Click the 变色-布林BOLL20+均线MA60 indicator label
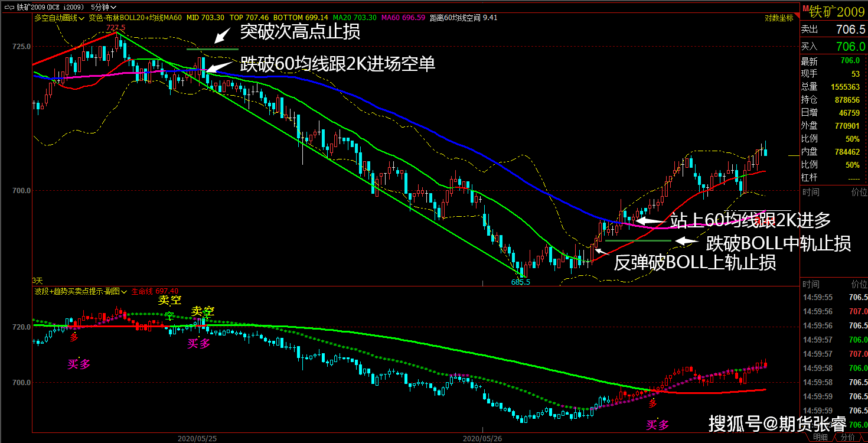868x443 pixels. 135,18
